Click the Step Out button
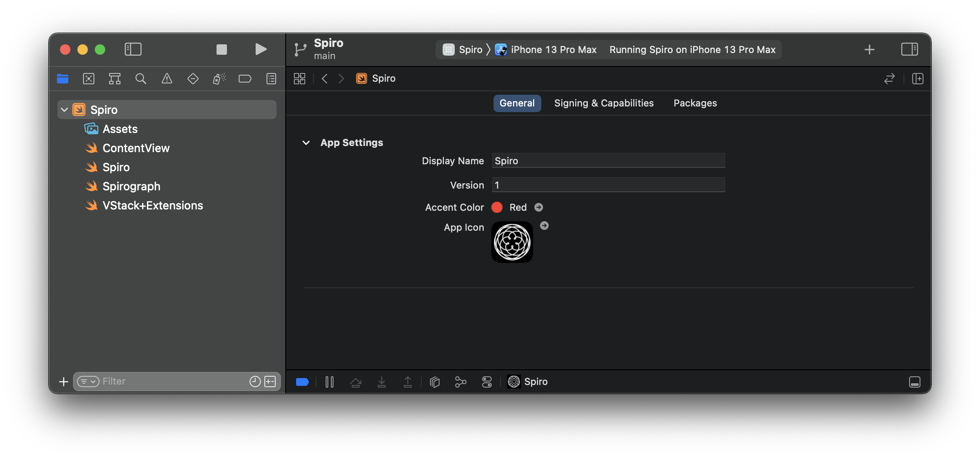Viewport: 980px width, 458px height. click(408, 382)
